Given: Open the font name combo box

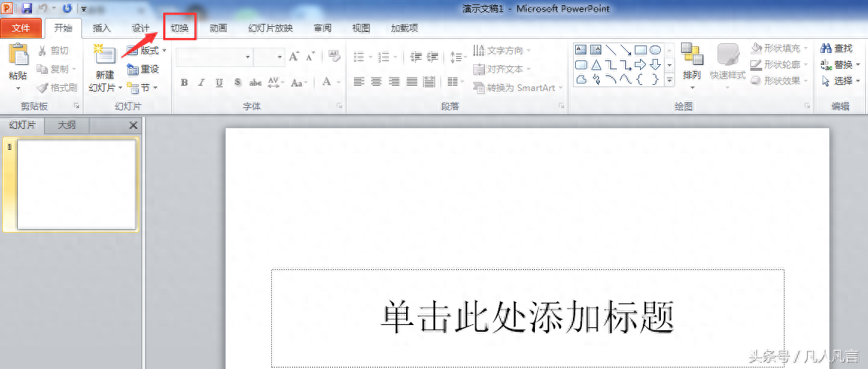Looking at the screenshot, I should (x=215, y=57).
